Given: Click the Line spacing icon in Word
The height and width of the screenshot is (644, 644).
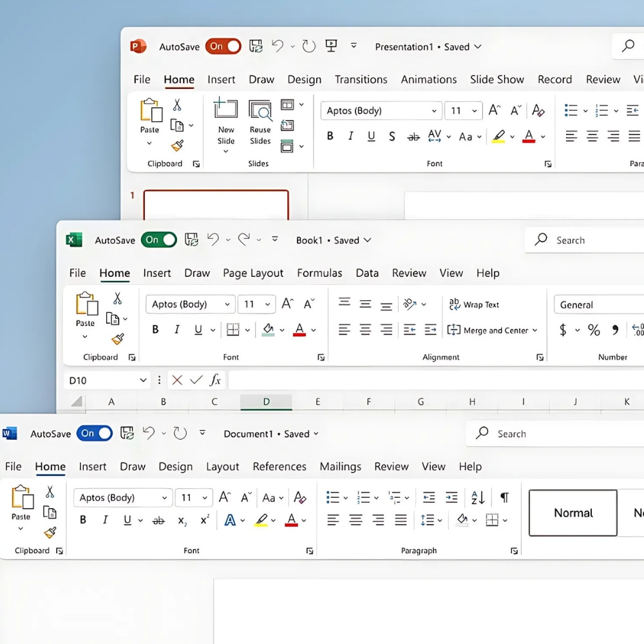Looking at the screenshot, I should click(427, 520).
